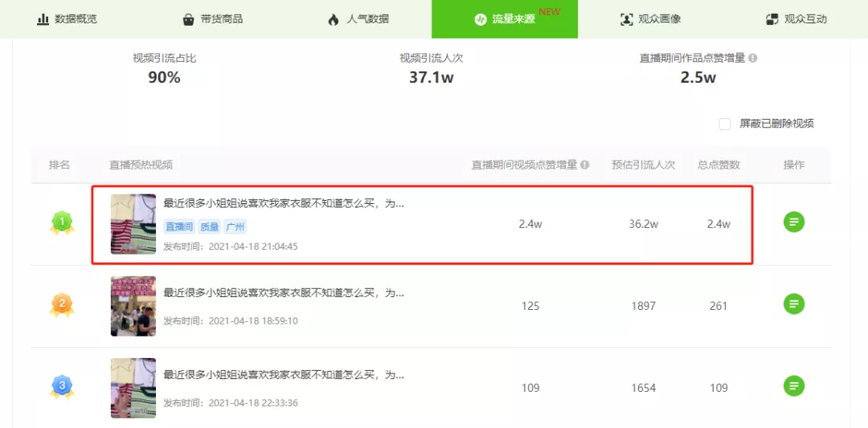Screen dimensions: 868x428
Task: Click the green action icon for rank 2 video
Action: click(x=794, y=304)
